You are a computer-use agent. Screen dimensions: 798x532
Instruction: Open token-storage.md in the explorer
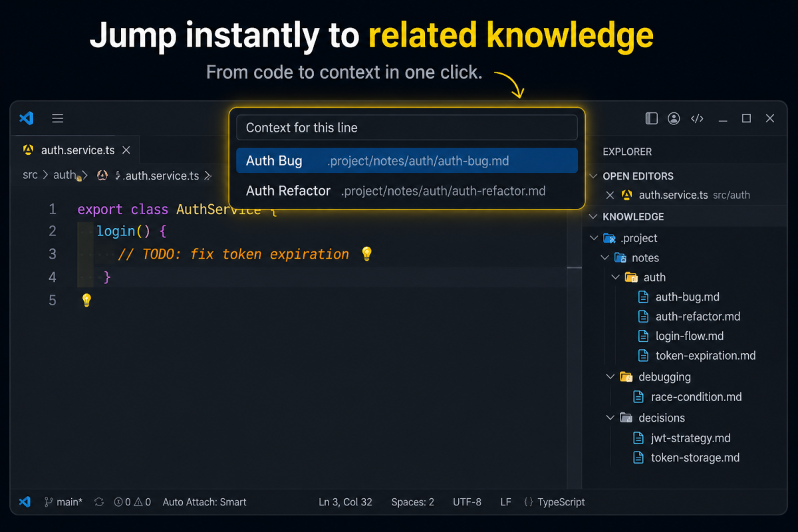[695, 458]
